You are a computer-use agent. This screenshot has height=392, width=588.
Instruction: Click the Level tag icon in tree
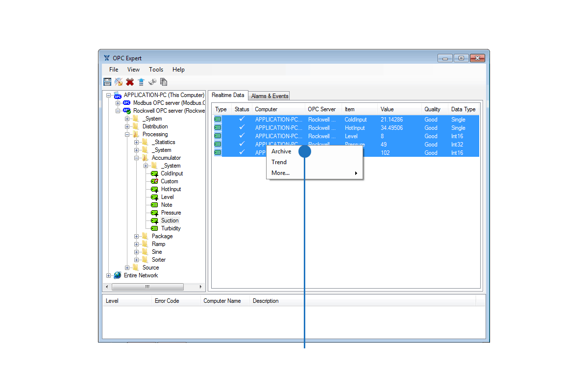pos(154,197)
